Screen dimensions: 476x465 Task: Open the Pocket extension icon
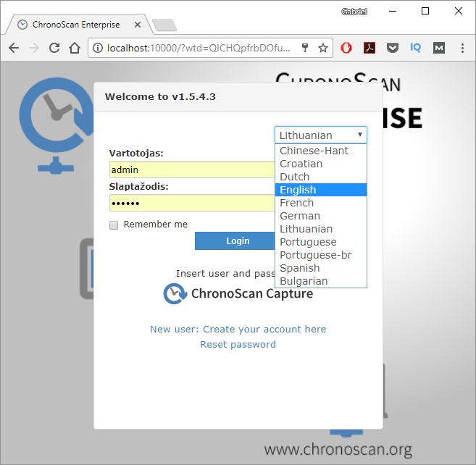pos(392,48)
